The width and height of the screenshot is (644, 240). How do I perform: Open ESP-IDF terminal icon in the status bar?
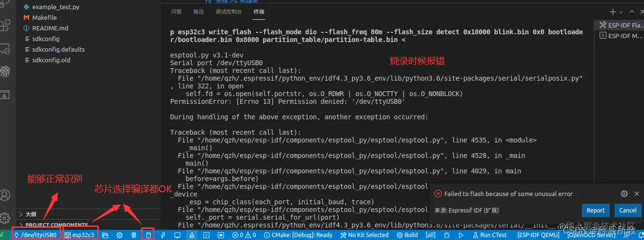[206, 235]
